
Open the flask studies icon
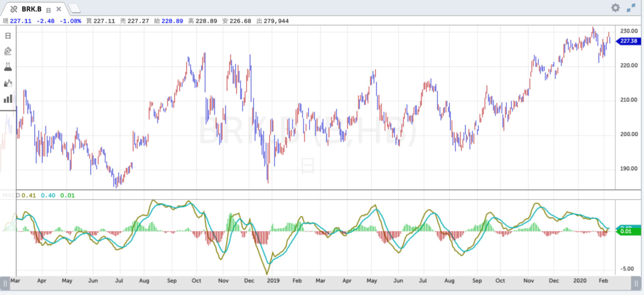click(x=8, y=66)
